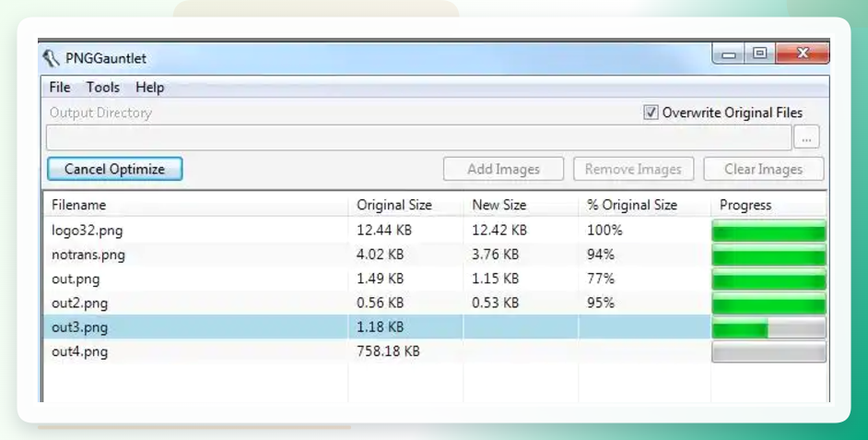Click the 758.18 KB size cell
This screenshot has width=868, height=440.
pos(388,351)
